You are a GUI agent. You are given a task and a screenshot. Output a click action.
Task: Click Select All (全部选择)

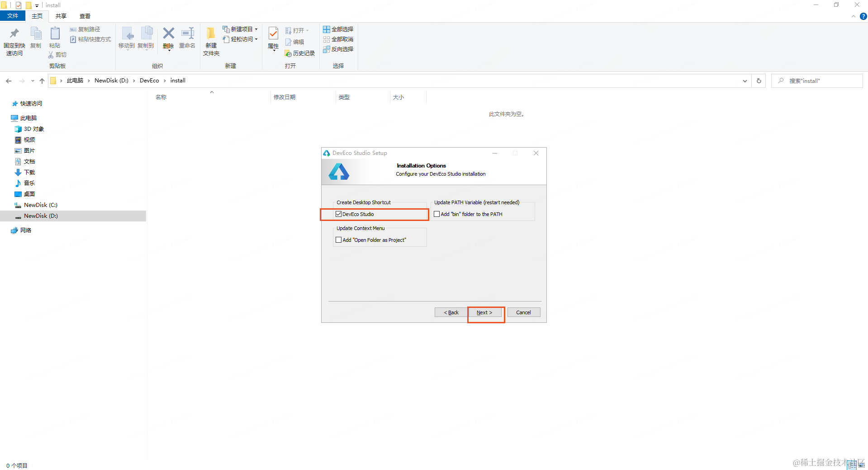point(338,29)
